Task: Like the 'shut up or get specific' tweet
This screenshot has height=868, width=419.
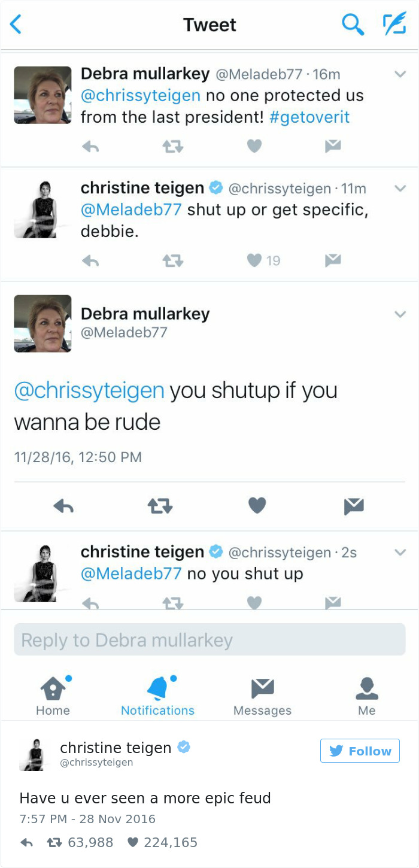Action: click(x=254, y=260)
